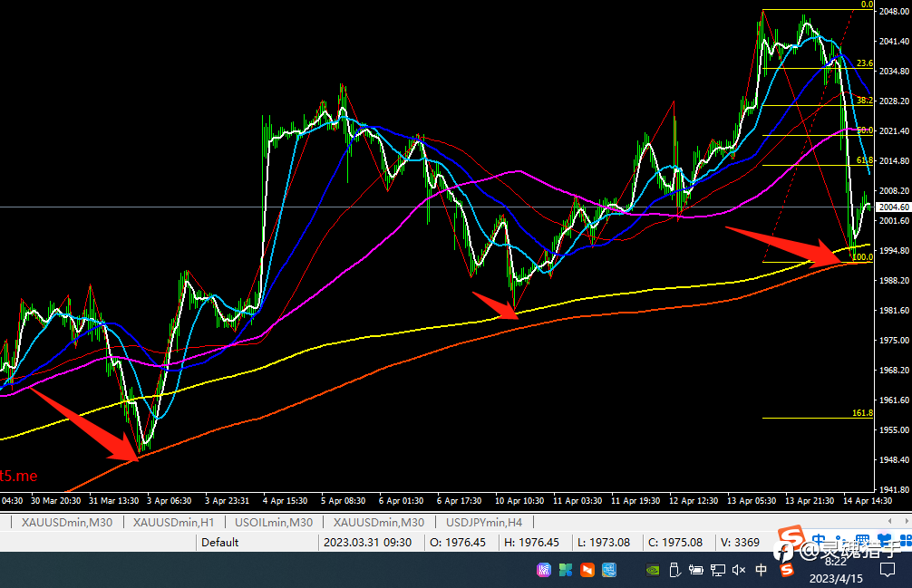Unmute the taskbar speaker volume icon

pos(739,570)
